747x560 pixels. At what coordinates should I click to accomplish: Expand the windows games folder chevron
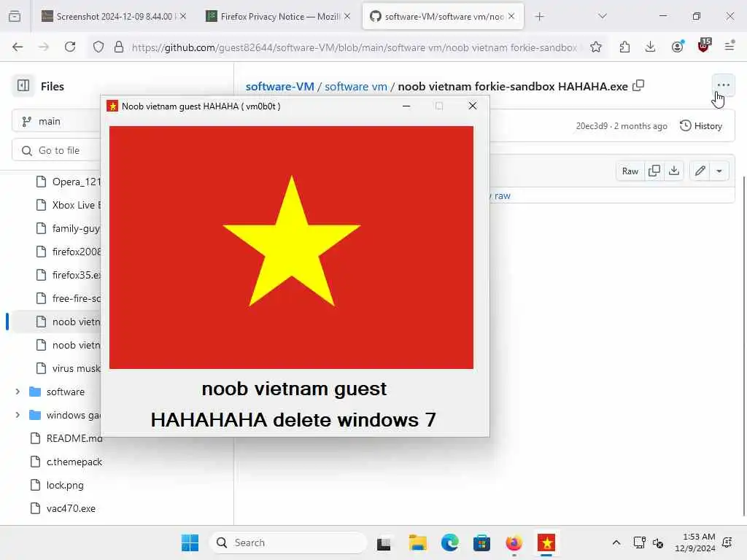[x=18, y=415]
